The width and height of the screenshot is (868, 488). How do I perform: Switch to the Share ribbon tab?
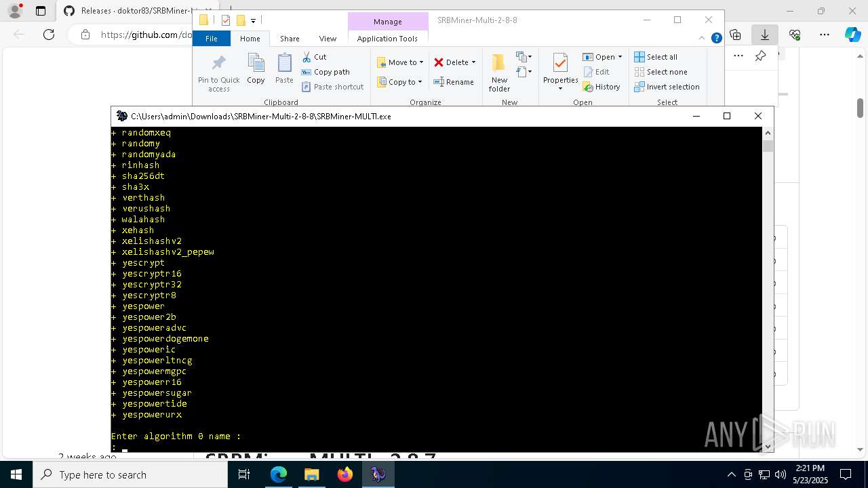pos(290,39)
